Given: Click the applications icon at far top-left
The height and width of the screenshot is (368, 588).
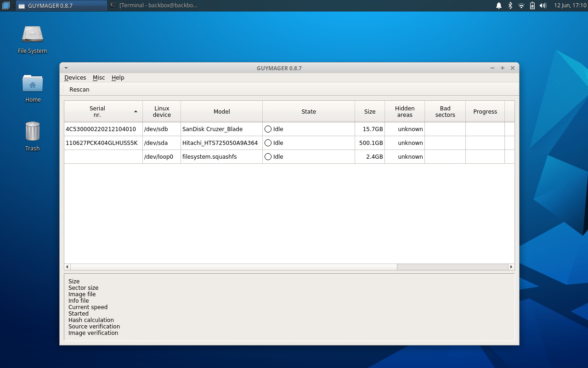Looking at the screenshot, I should coord(5,6).
